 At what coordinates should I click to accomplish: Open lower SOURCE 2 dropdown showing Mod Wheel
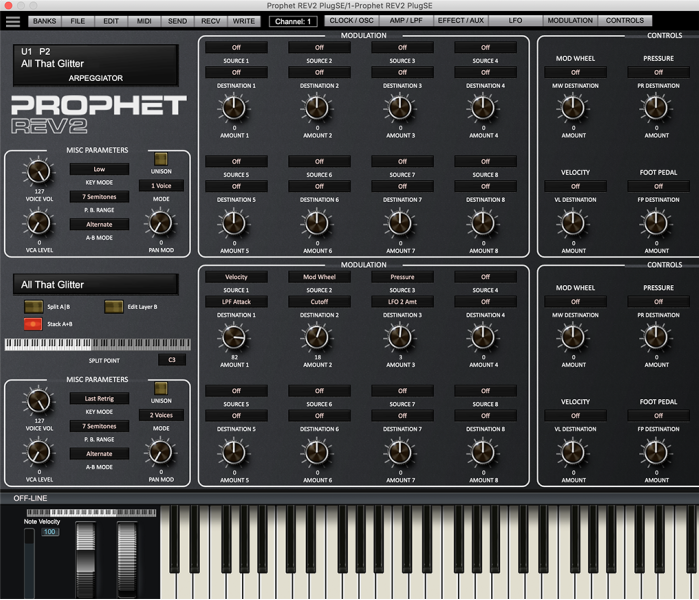point(319,277)
